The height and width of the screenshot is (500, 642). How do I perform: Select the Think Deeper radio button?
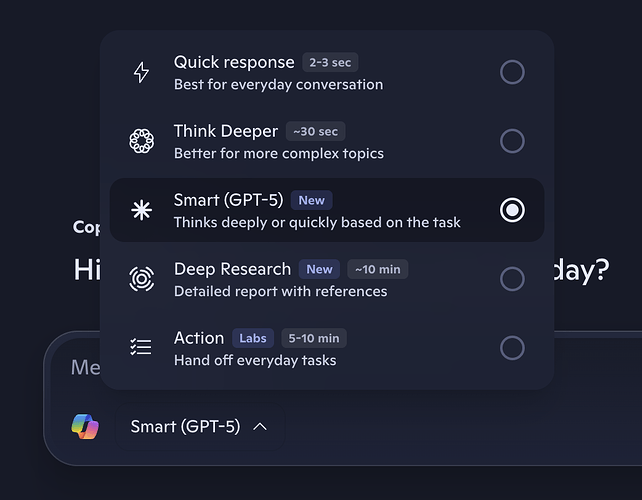point(511,141)
